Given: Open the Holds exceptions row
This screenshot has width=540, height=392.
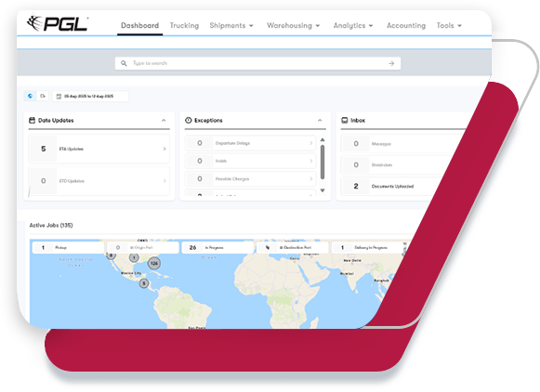Looking at the screenshot, I should tap(251, 161).
